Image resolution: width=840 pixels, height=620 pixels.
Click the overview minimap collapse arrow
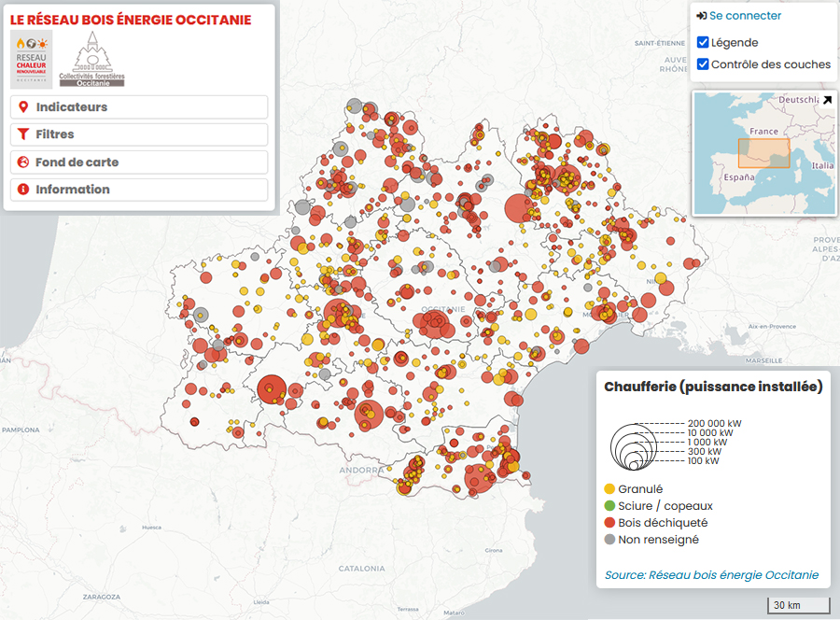point(826,100)
